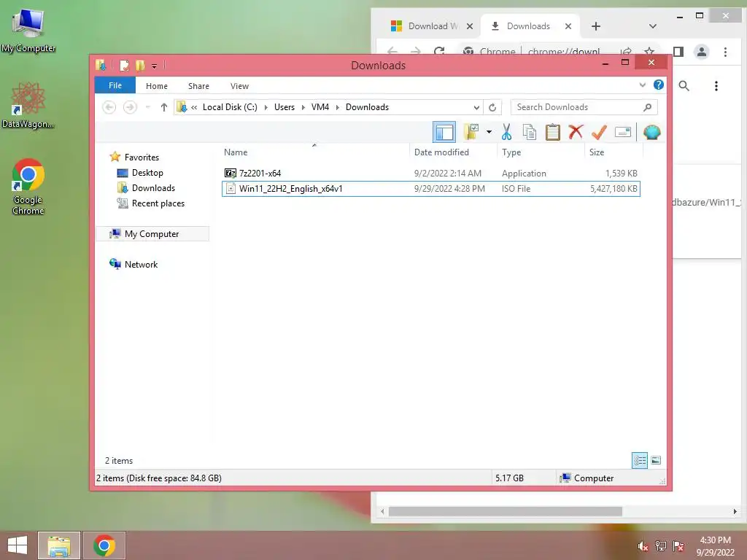Screen dimensions: 747x560
Task: Select My Computer in navigation pane
Action: tap(152, 234)
